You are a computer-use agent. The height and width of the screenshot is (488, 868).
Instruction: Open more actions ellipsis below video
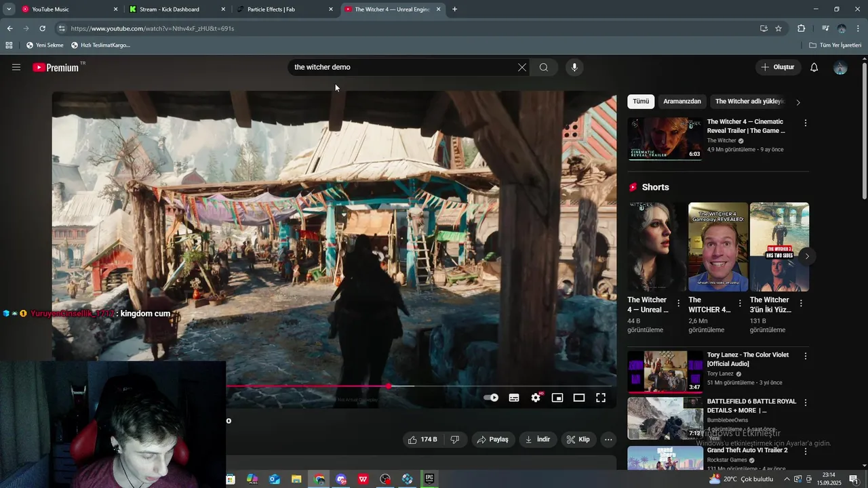608,439
